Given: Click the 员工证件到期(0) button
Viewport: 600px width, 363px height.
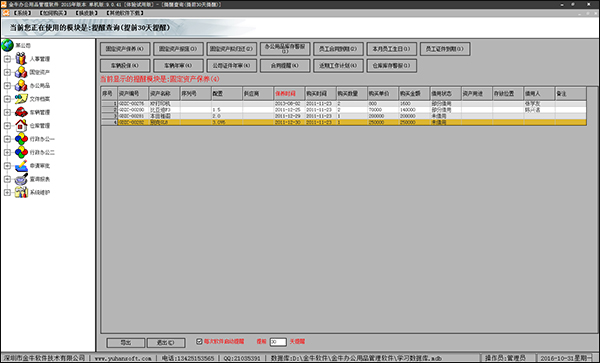Looking at the screenshot, I should [445, 49].
